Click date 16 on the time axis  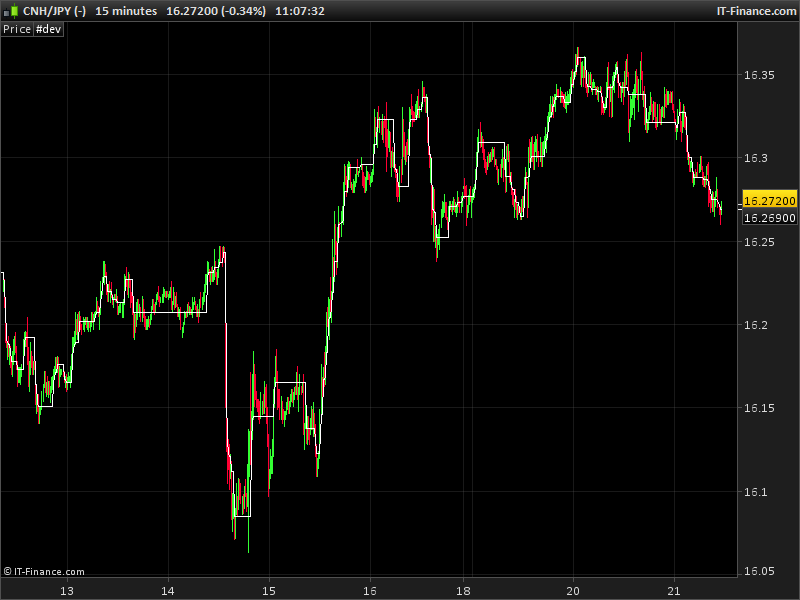[x=370, y=591]
